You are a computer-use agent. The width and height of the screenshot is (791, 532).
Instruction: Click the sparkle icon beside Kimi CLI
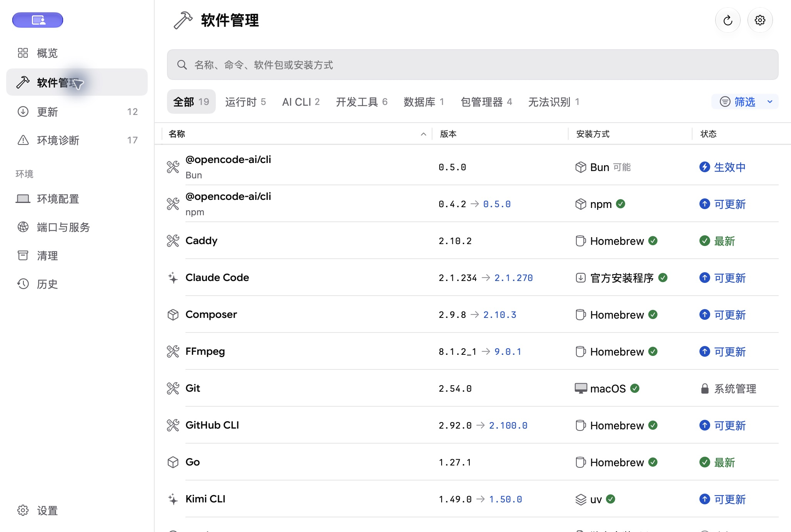click(x=173, y=499)
